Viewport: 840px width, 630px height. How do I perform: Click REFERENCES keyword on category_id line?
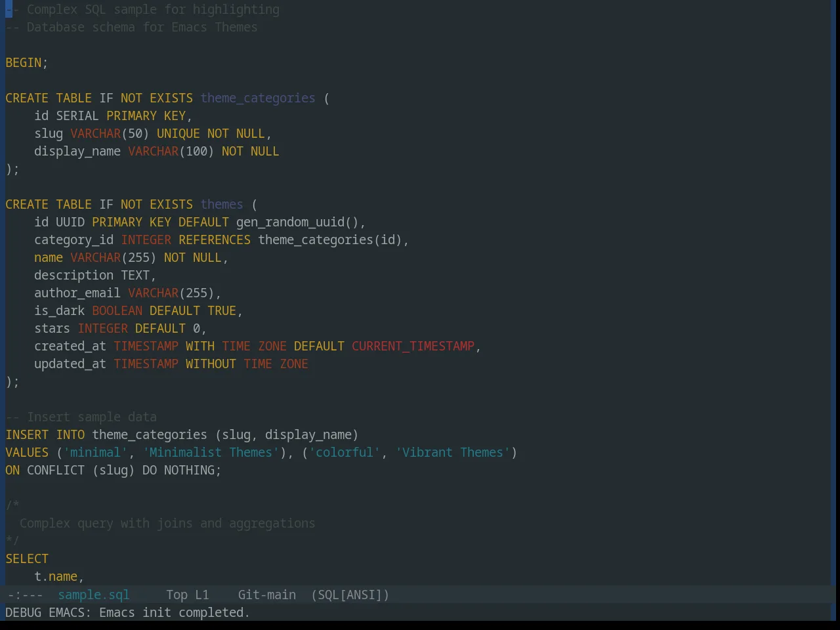pos(215,240)
